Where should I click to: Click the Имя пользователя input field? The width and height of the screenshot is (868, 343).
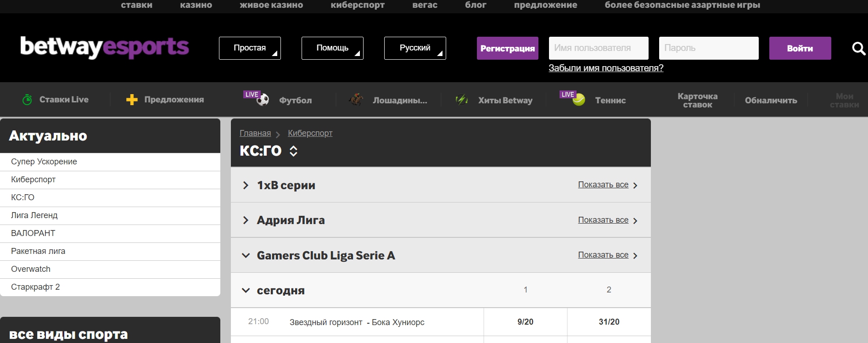(598, 48)
